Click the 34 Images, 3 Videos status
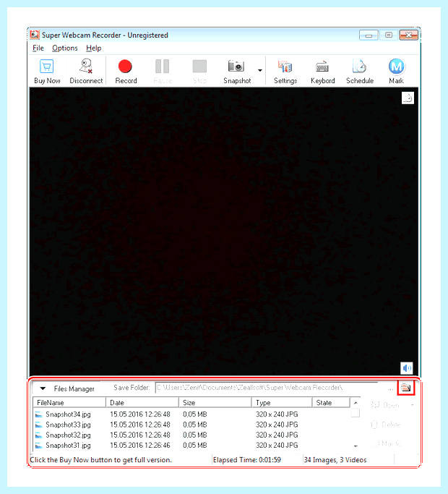This screenshot has width=448, height=494. [x=335, y=460]
